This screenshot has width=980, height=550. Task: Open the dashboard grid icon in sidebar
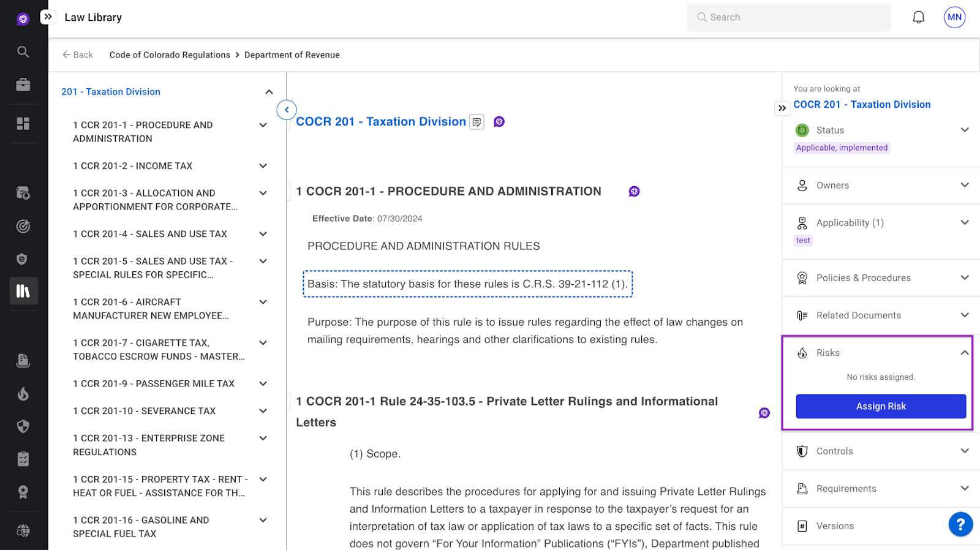click(x=23, y=124)
